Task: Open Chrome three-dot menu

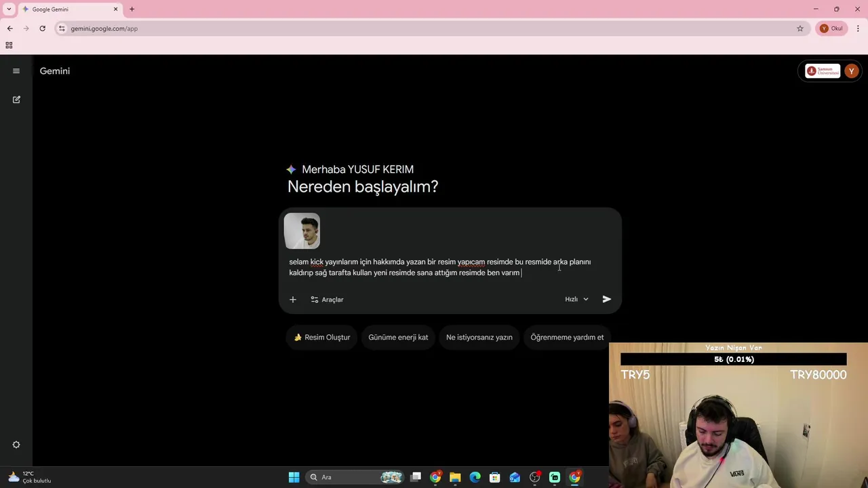Action: [x=858, y=28]
